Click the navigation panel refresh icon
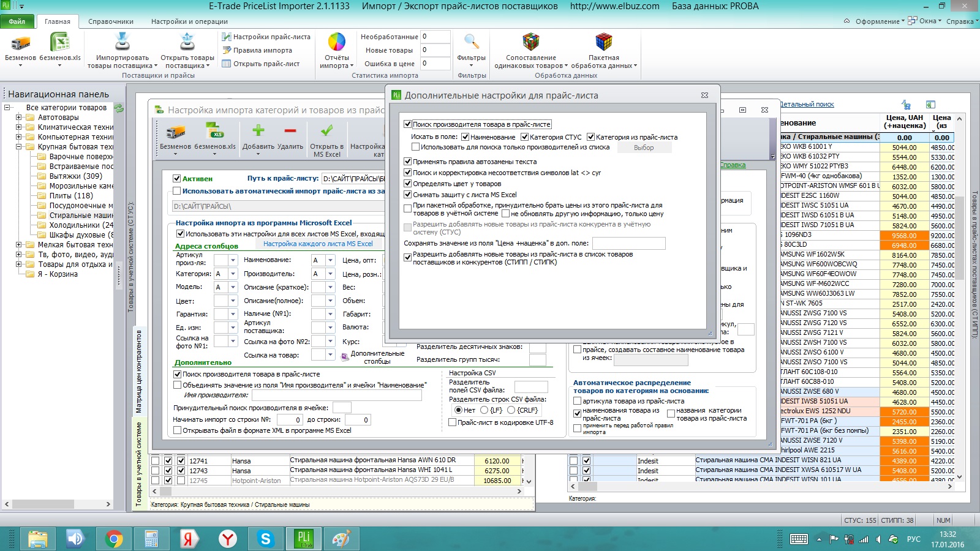The height and width of the screenshot is (551, 980). point(119,108)
